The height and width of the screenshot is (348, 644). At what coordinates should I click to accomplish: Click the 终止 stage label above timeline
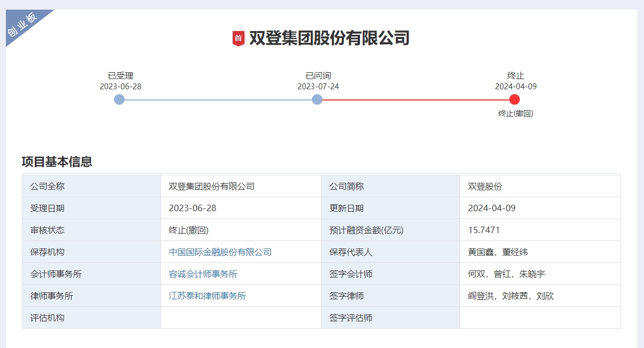point(516,76)
